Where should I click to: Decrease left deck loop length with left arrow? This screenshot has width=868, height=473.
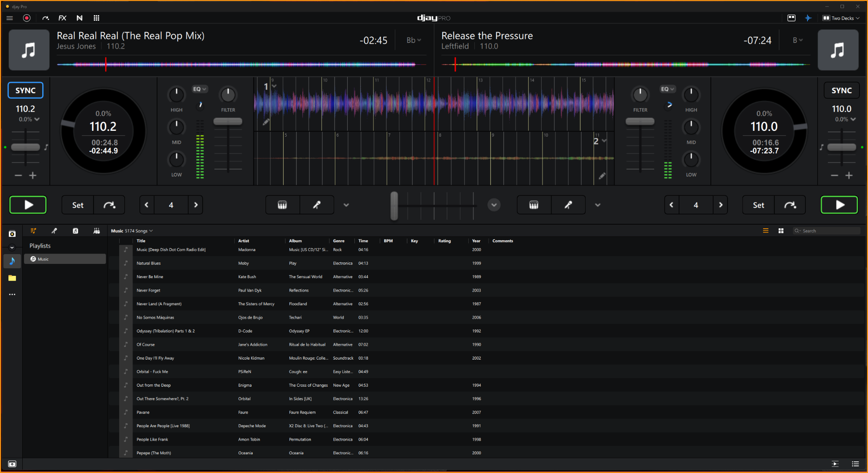point(147,205)
